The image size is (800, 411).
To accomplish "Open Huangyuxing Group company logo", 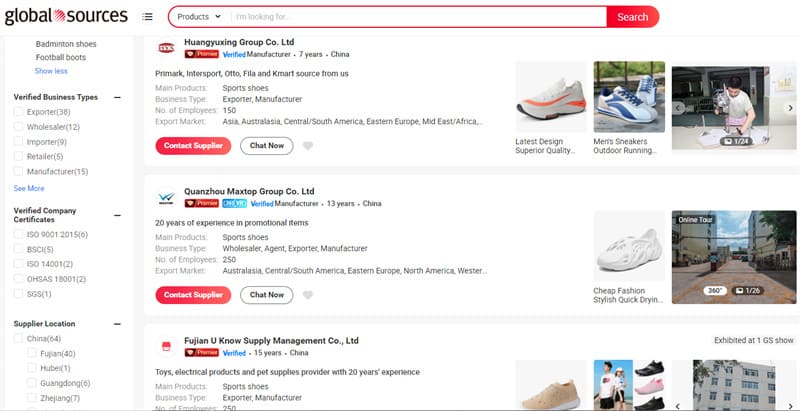I will tap(166, 47).
